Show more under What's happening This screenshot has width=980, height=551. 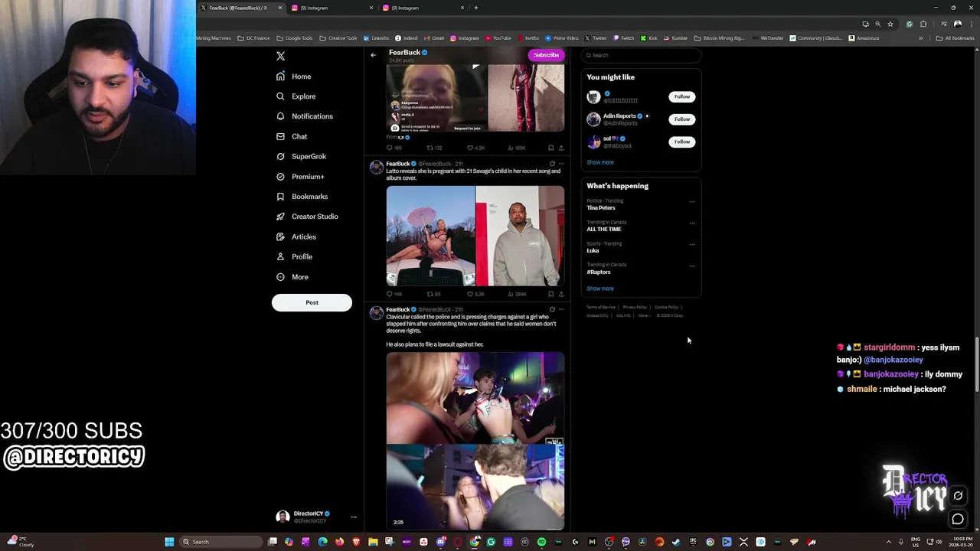tap(600, 289)
